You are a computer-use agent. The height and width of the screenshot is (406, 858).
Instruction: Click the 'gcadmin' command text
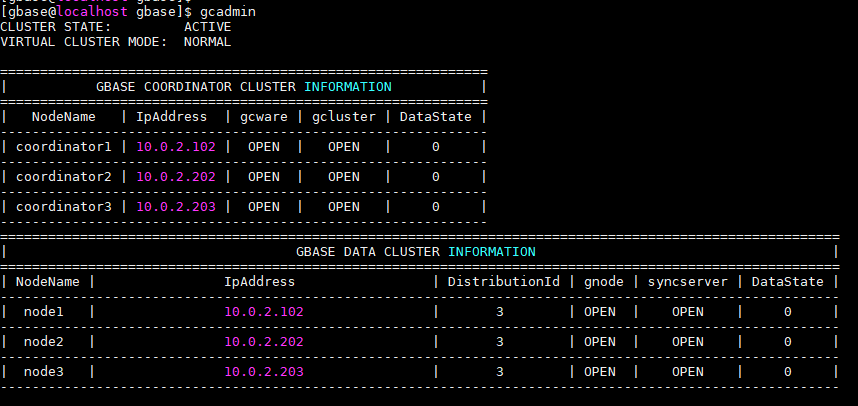click(x=228, y=11)
